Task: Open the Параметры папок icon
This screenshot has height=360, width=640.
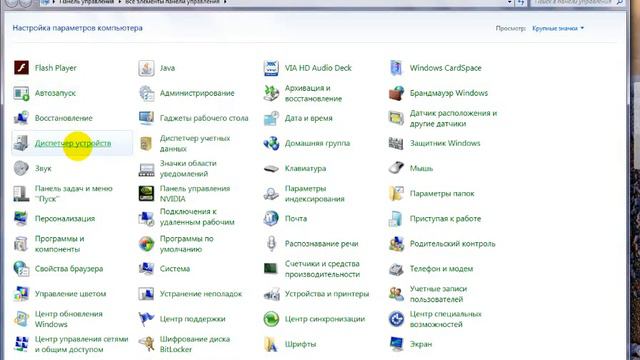Action: pyautogui.click(x=396, y=193)
